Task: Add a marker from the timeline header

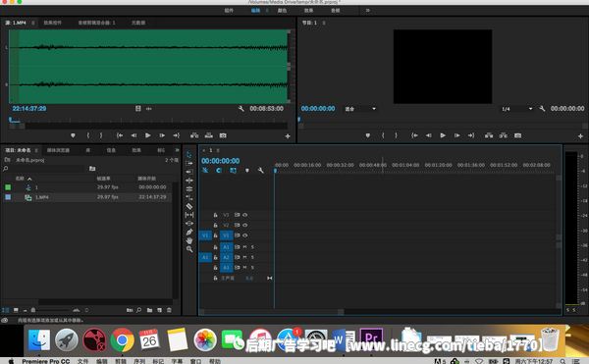Action: (x=246, y=171)
